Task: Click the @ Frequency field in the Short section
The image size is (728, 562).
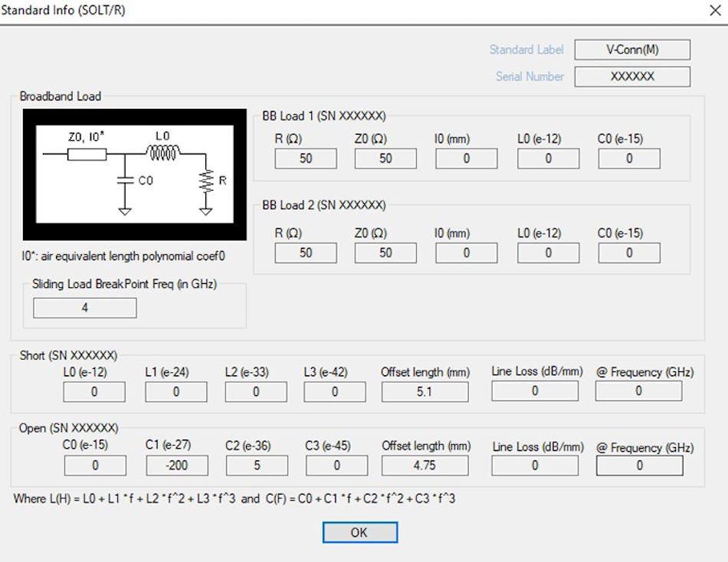Action: (x=638, y=391)
